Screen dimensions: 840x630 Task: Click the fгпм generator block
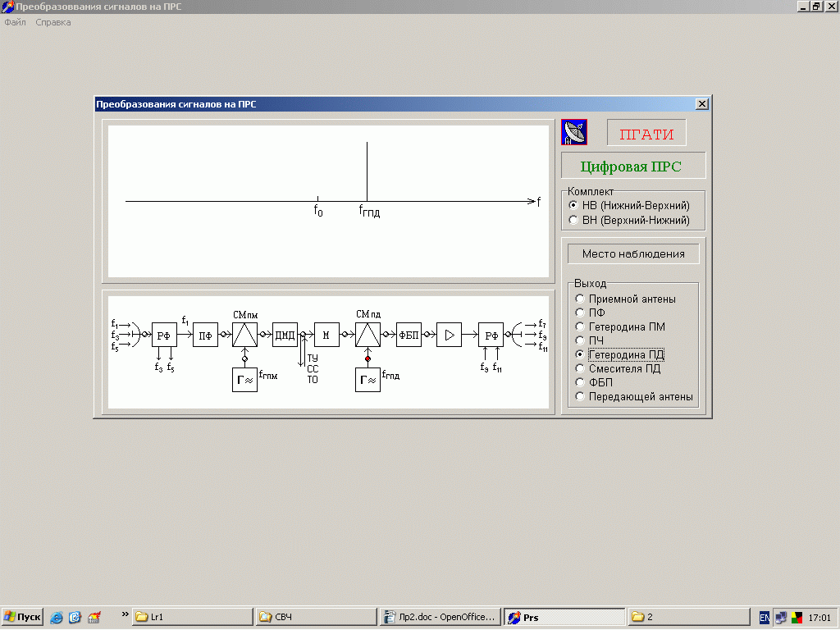[x=244, y=380]
